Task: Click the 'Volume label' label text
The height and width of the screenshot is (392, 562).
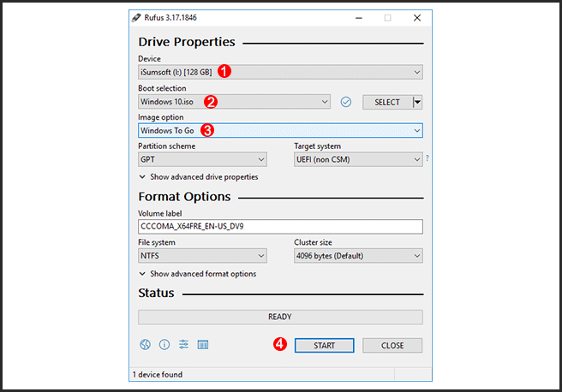Action: pyautogui.click(x=160, y=213)
